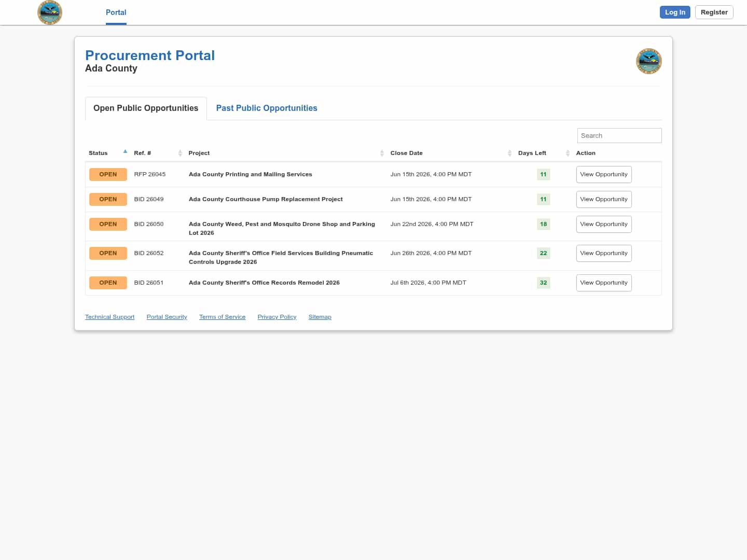
Task: Click OPEN status badge for BID 26050
Action: [108, 224]
